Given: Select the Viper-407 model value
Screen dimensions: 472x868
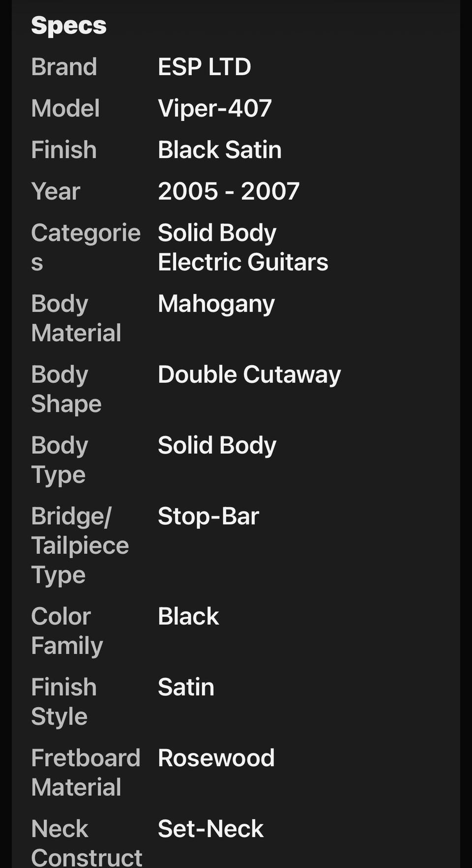Looking at the screenshot, I should (x=214, y=108).
